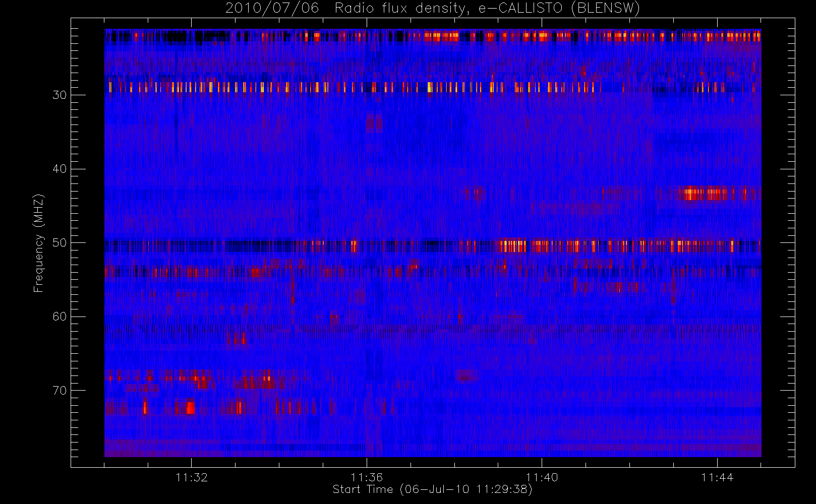The width and height of the screenshot is (816, 504).
Task: Click the plot title '2010/07/06 Radio flux density'
Action: pos(433,9)
